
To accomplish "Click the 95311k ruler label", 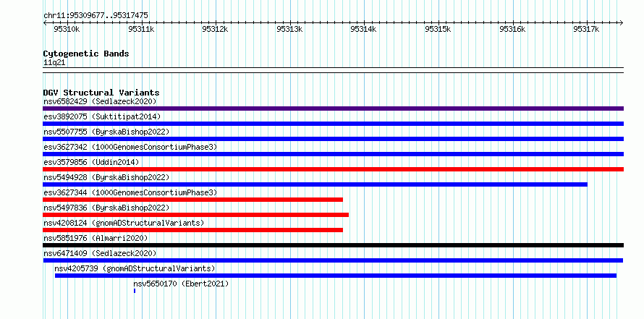I will tap(141, 29).
